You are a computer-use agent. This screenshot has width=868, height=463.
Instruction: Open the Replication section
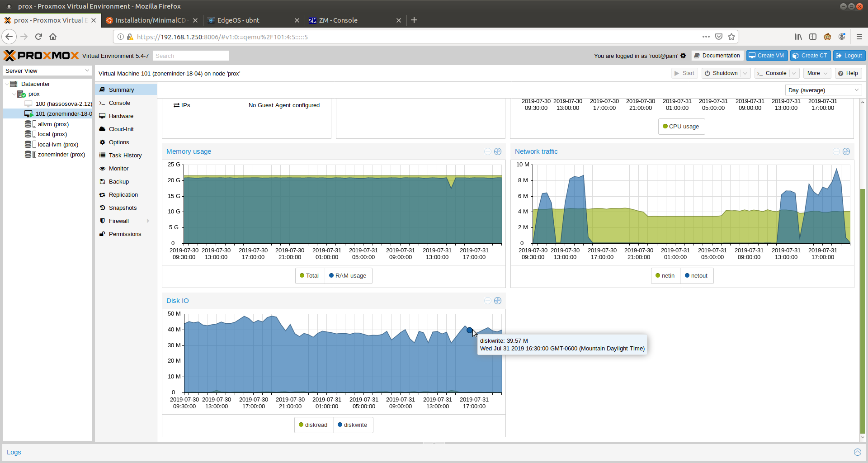126,195
